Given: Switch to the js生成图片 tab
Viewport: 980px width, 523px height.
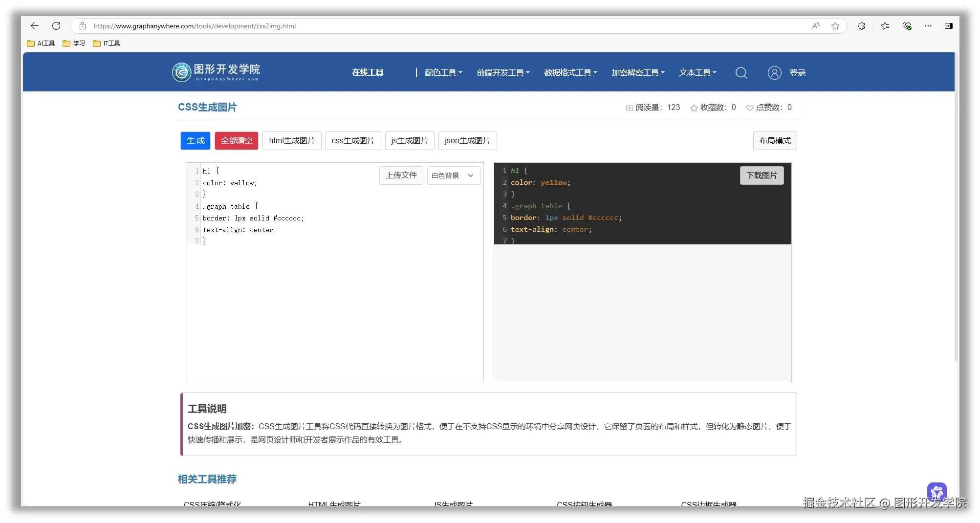Looking at the screenshot, I should (409, 140).
